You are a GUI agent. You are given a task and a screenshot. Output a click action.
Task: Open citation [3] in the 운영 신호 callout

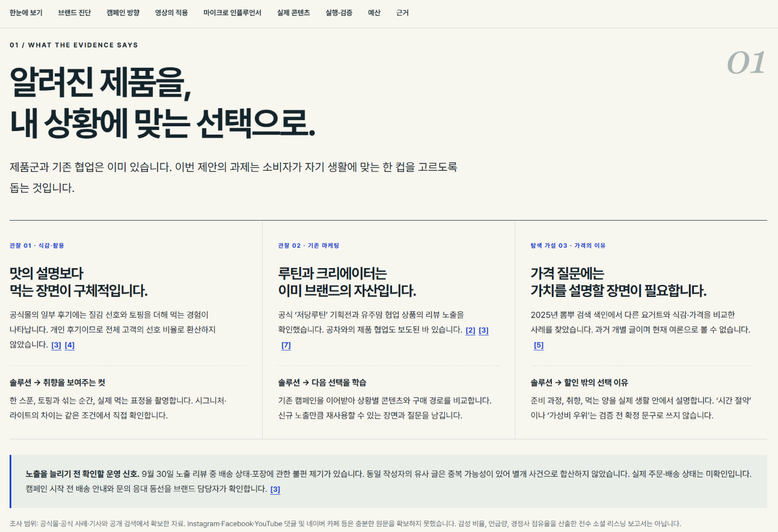pyautogui.click(x=275, y=489)
